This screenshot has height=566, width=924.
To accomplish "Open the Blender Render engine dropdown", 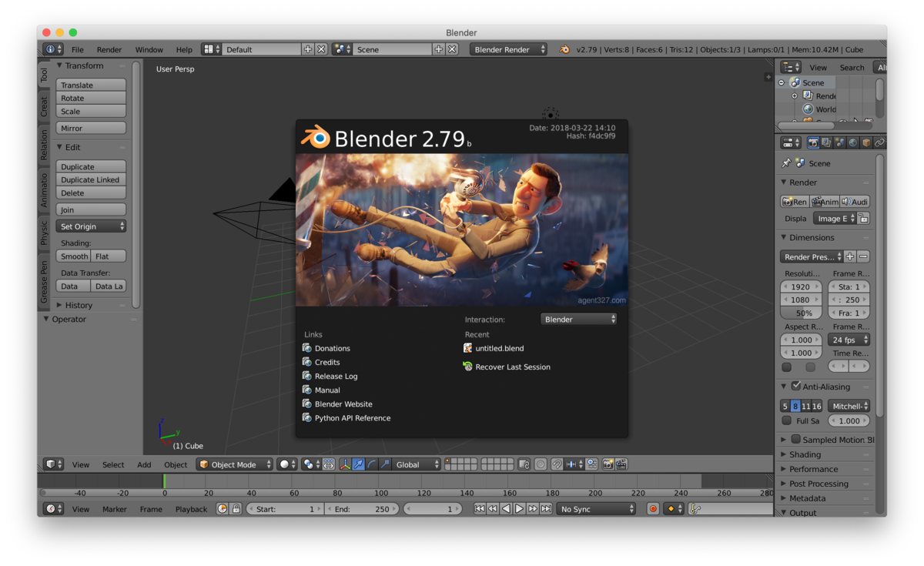I will (x=508, y=49).
